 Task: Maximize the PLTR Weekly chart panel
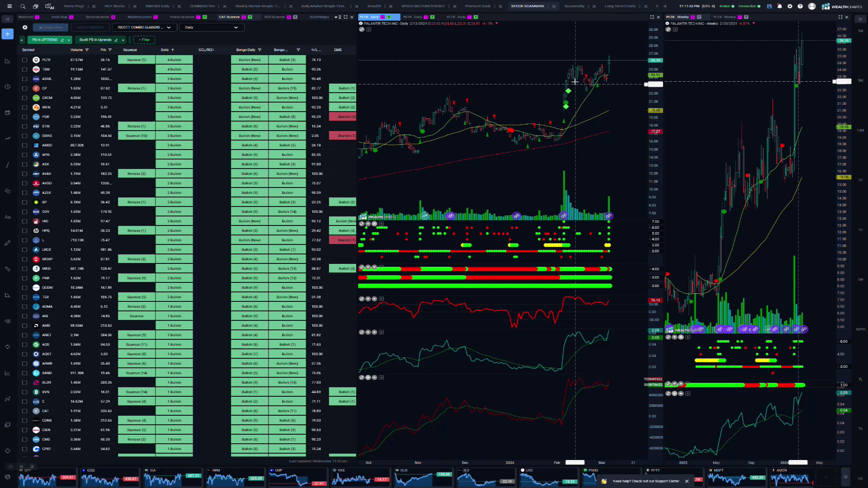click(x=840, y=17)
